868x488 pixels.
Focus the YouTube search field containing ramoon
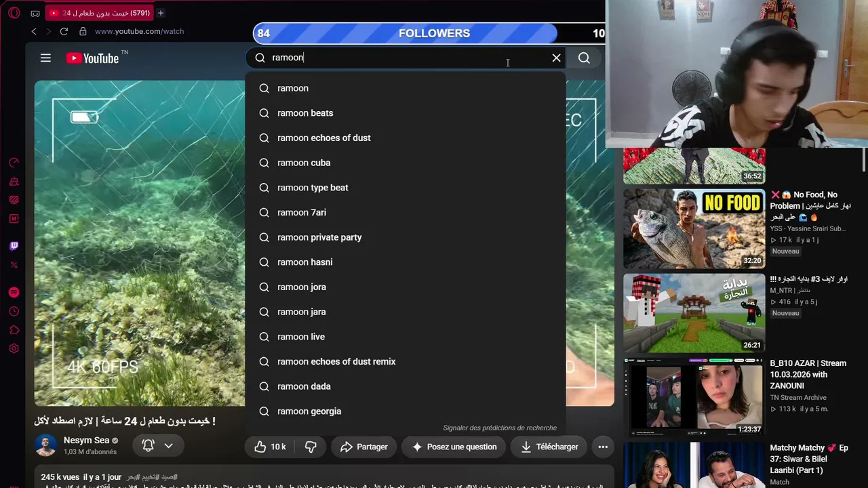coord(407,58)
